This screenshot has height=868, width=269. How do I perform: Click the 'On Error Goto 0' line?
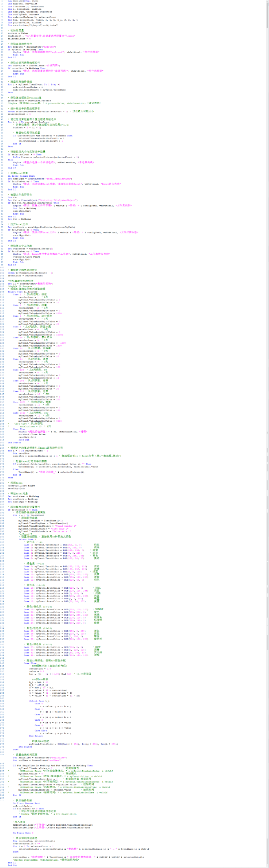tap(23, 833)
